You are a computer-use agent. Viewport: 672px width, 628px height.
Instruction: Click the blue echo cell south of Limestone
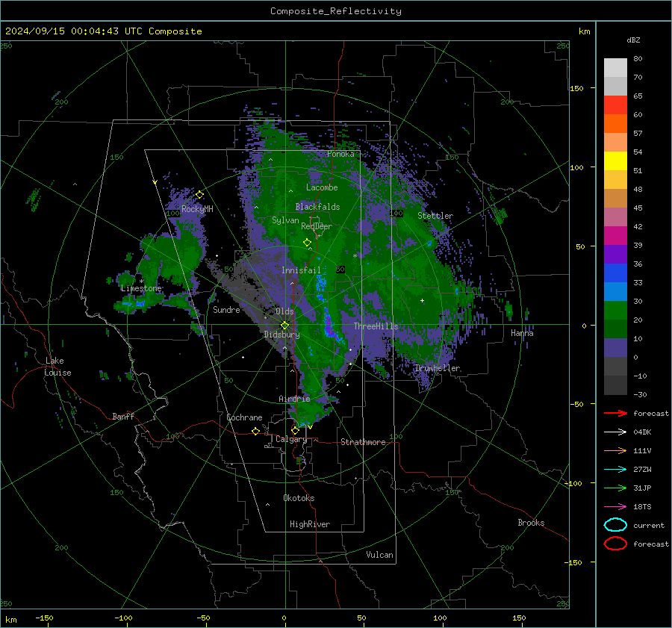coord(134,303)
